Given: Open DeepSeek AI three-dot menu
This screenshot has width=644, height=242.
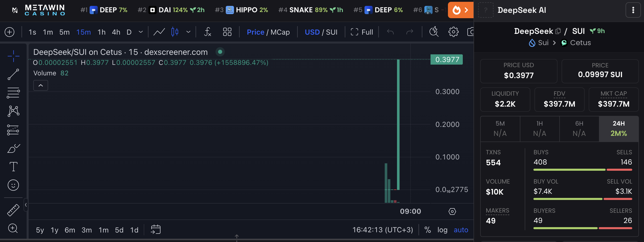Looking at the screenshot, I should pyautogui.click(x=633, y=10).
